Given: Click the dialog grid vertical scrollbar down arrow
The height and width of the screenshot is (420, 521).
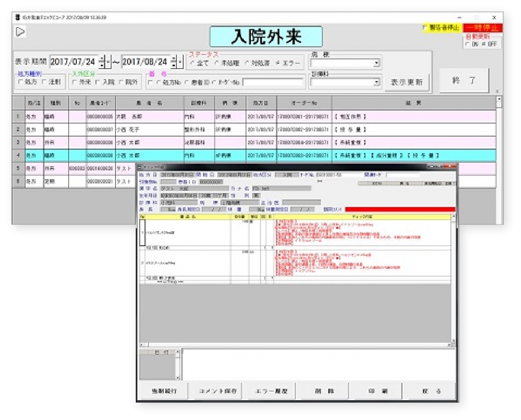Looking at the screenshot, I should tap(453, 341).
